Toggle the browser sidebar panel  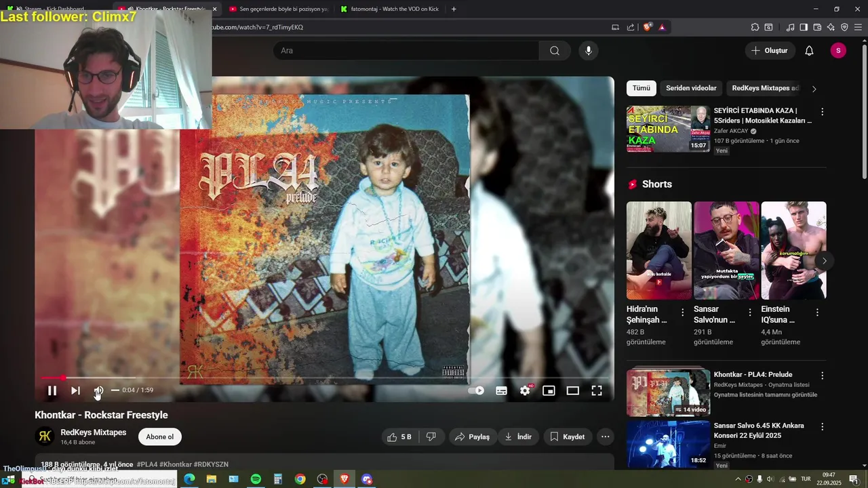coord(804,27)
